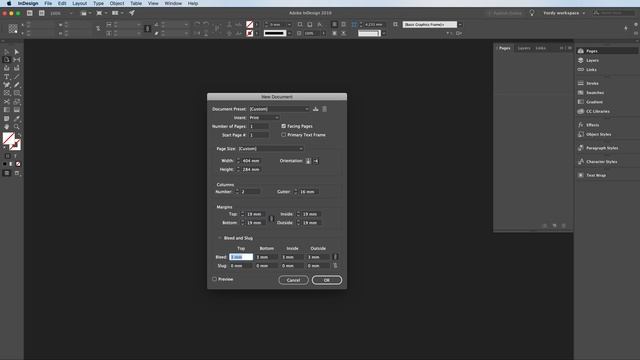Image resolution: width=640 pixels, height=360 pixels.
Task: Select the Direct Selection arrow tool
Action: [16, 52]
